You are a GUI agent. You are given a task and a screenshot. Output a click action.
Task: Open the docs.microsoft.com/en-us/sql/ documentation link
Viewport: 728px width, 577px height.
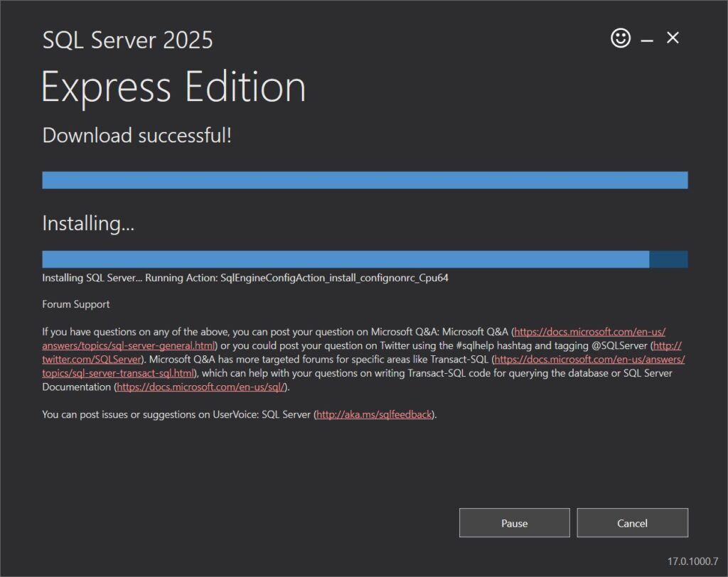click(x=200, y=387)
